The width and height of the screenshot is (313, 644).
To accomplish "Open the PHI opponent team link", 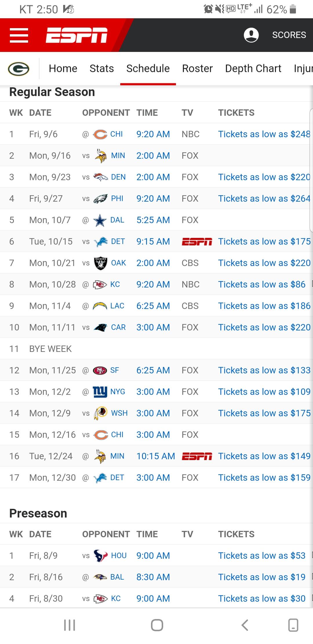I will (117, 199).
